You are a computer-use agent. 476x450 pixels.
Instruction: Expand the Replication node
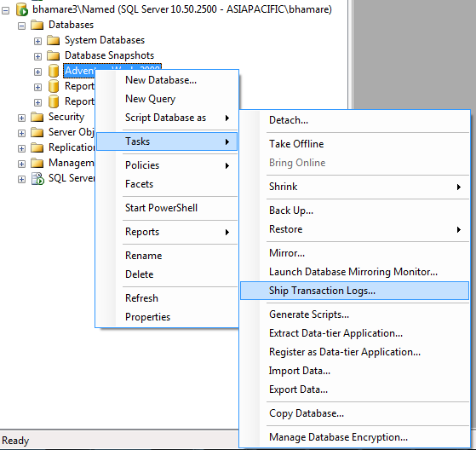(21, 148)
